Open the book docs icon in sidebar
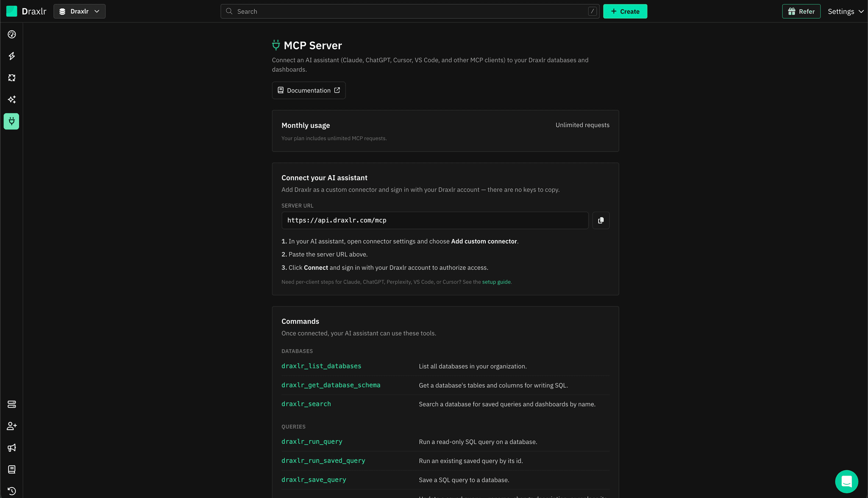 pyautogui.click(x=12, y=469)
